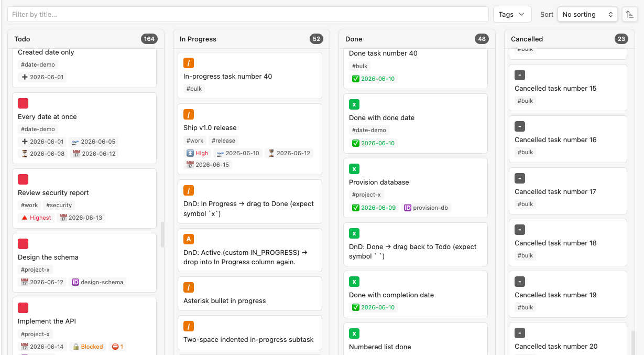644x355 pixels.
Task: Click the Cancelled column scrollbar thumb
Action: 633,342
